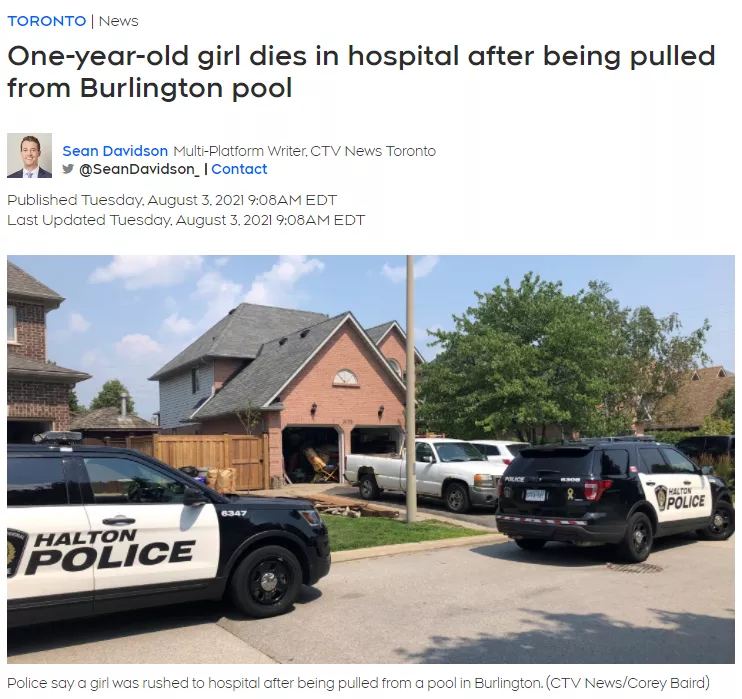The width and height of the screenshot is (742, 699).
Task: Click the Sean Davidson author name link
Action: click(115, 151)
